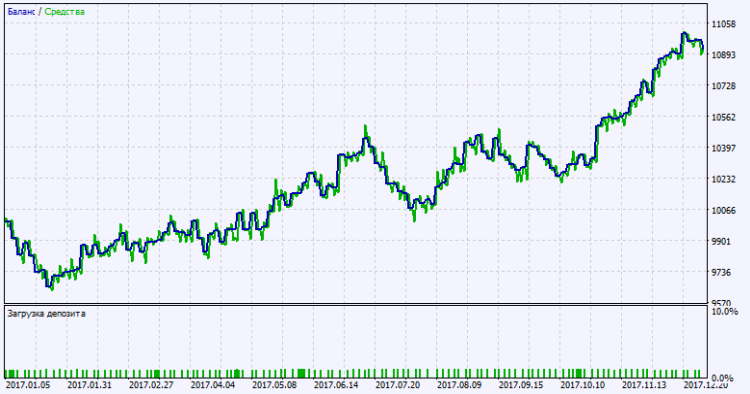Click the 2017.12.20 date label
Image resolution: width=750 pixels, height=394 pixels.
point(706,385)
